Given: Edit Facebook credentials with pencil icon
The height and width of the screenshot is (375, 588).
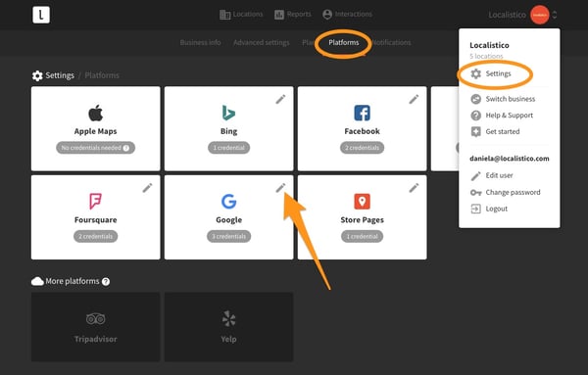Looking at the screenshot, I should [x=414, y=99].
